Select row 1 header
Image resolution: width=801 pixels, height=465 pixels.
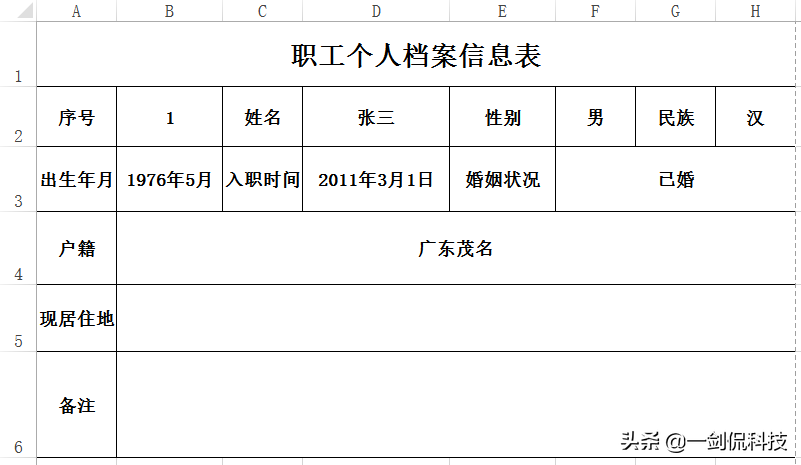18,54
